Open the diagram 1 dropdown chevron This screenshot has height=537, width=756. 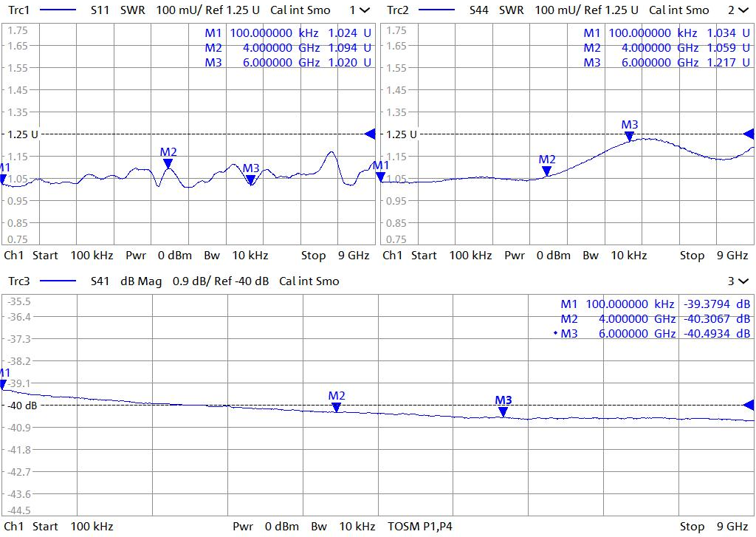coord(364,10)
